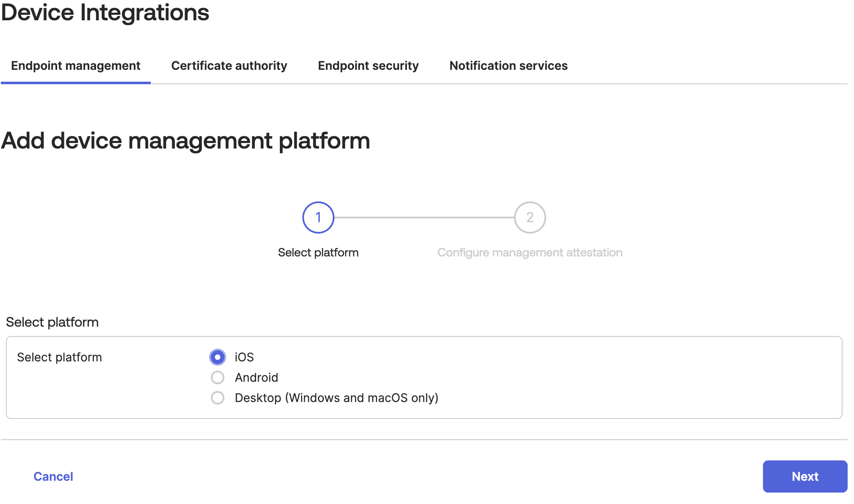Viewport: 854px width, 504px height.
Task: Click Desktop (Windows and macOS only) label
Action: tap(336, 398)
